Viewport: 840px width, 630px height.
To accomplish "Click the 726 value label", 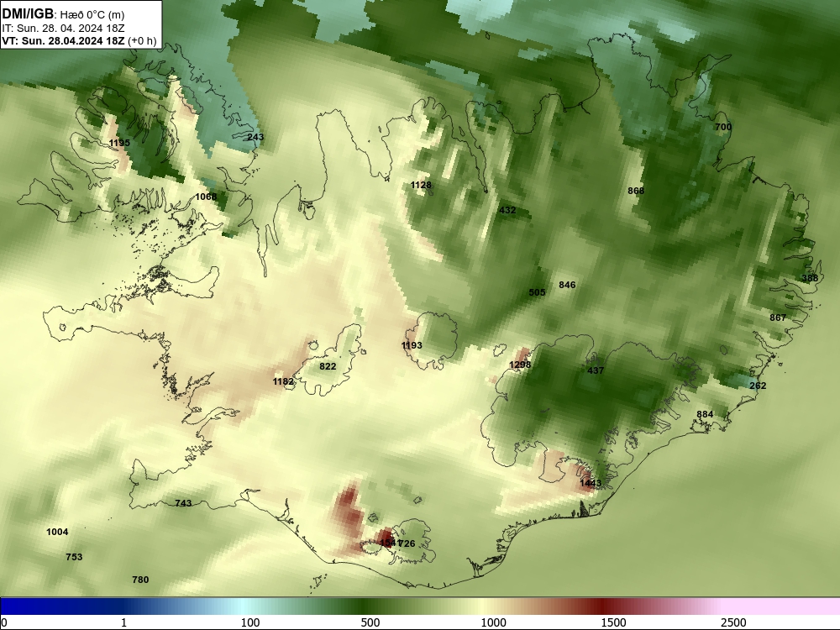I will pos(407,543).
